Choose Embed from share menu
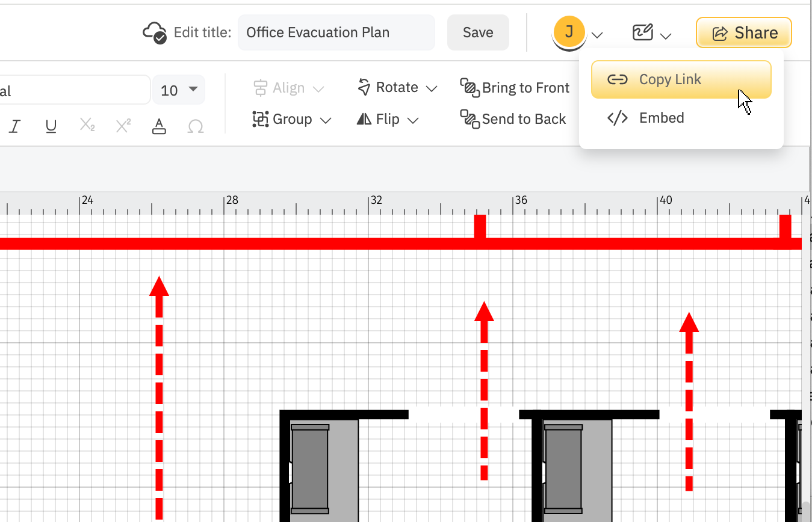Screen dimensions: 812x522 [x=661, y=118]
